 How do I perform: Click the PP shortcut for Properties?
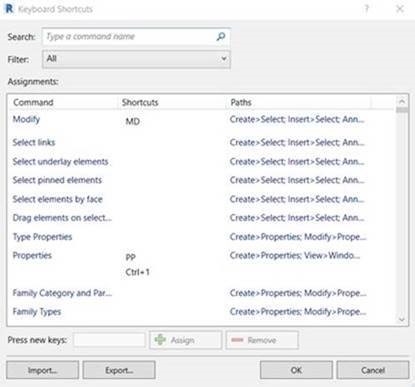point(130,257)
